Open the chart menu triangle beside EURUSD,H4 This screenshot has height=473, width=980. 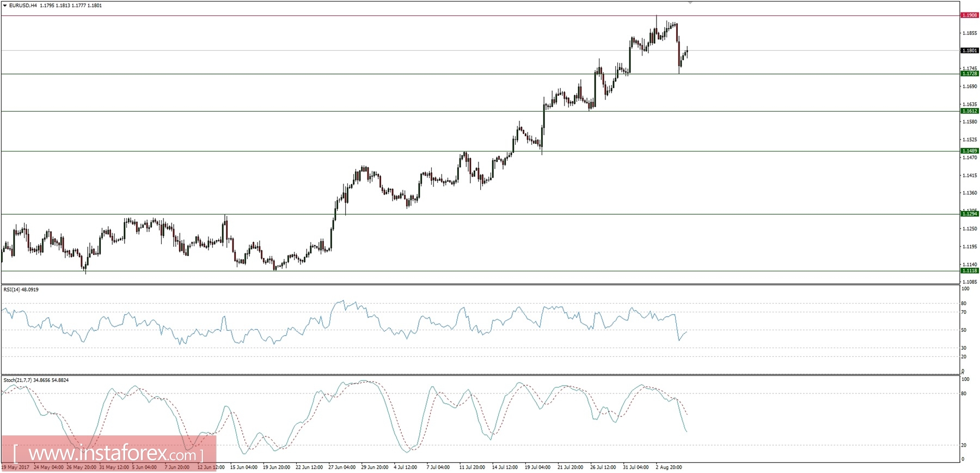point(5,5)
